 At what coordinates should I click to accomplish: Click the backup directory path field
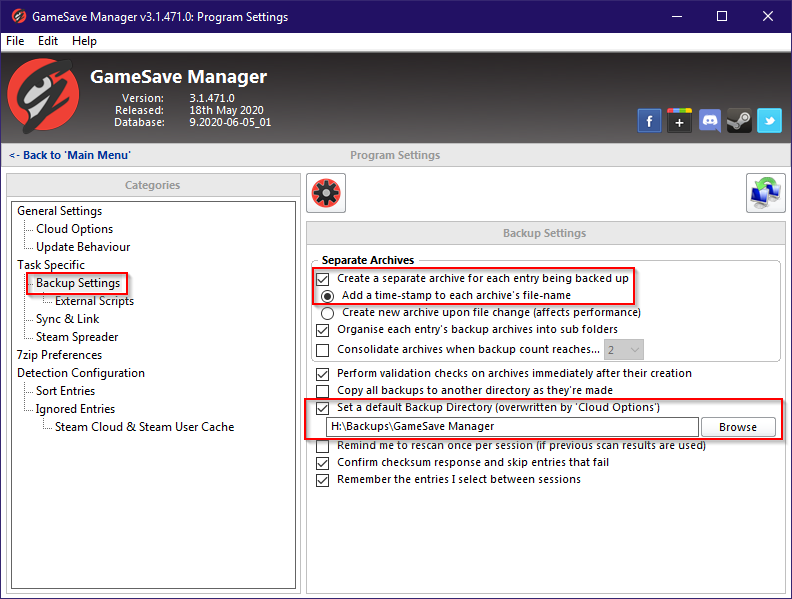pyautogui.click(x=512, y=427)
